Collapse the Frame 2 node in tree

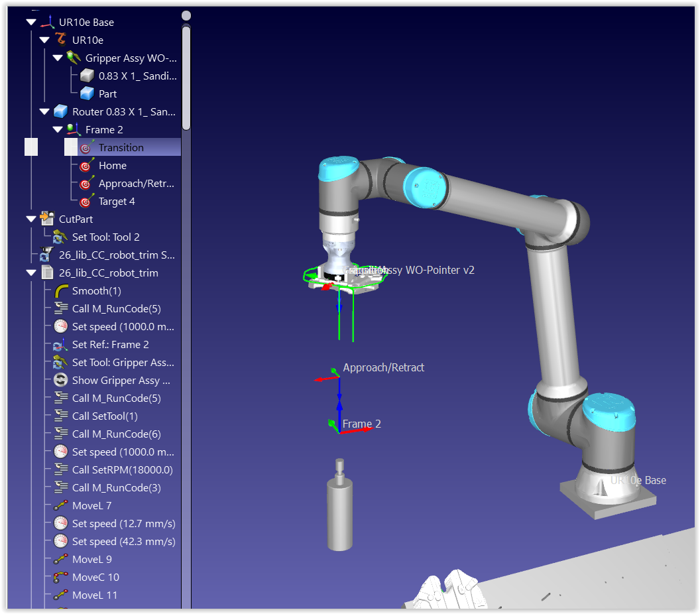(x=58, y=130)
